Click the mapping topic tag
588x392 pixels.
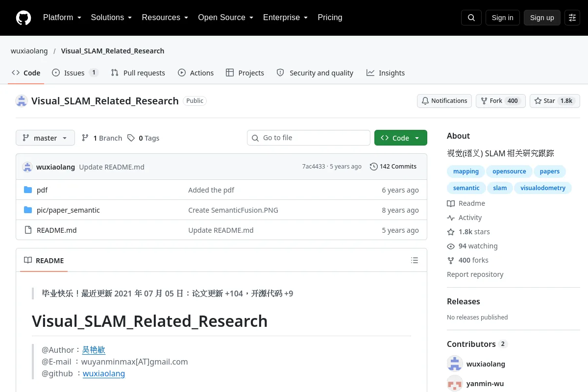pos(466,171)
